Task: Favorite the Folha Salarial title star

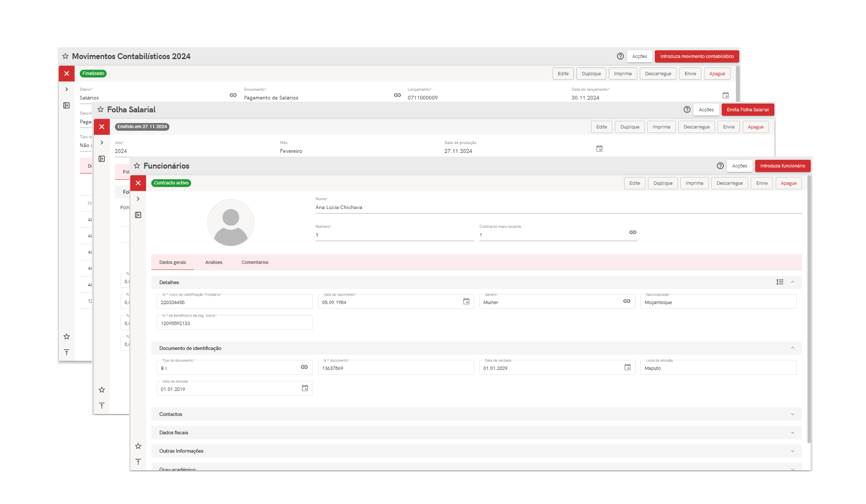Action: [100, 110]
